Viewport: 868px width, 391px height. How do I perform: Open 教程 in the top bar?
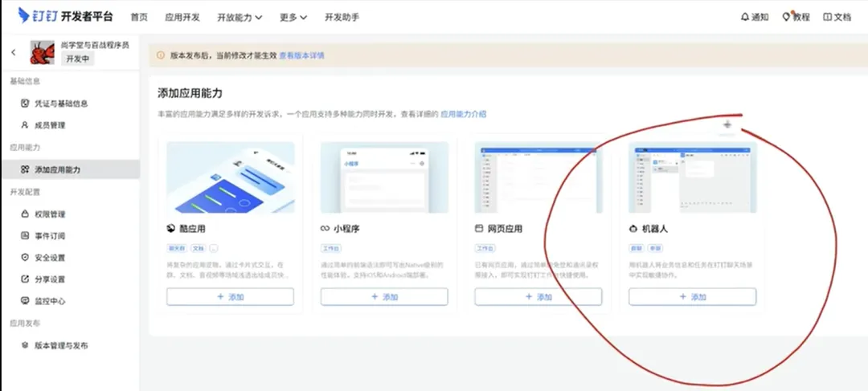[796, 17]
